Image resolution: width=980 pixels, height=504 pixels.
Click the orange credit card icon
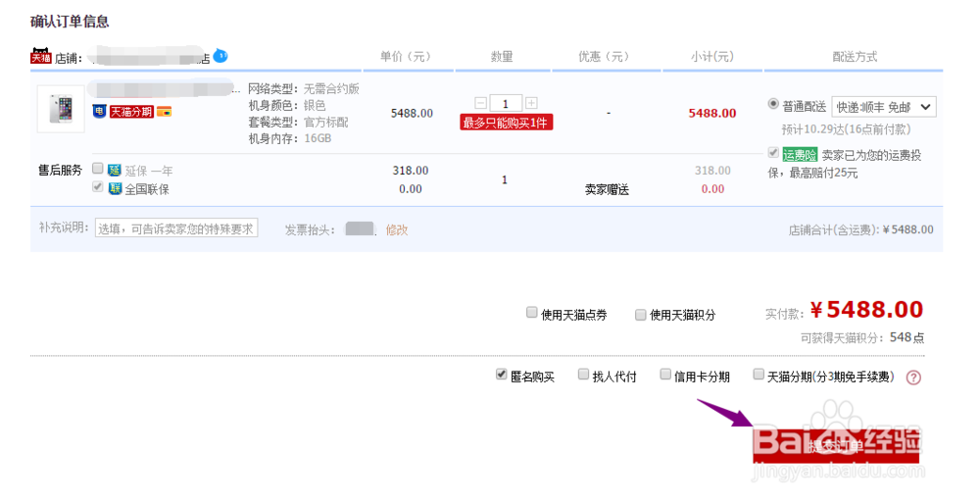tap(165, 111)
